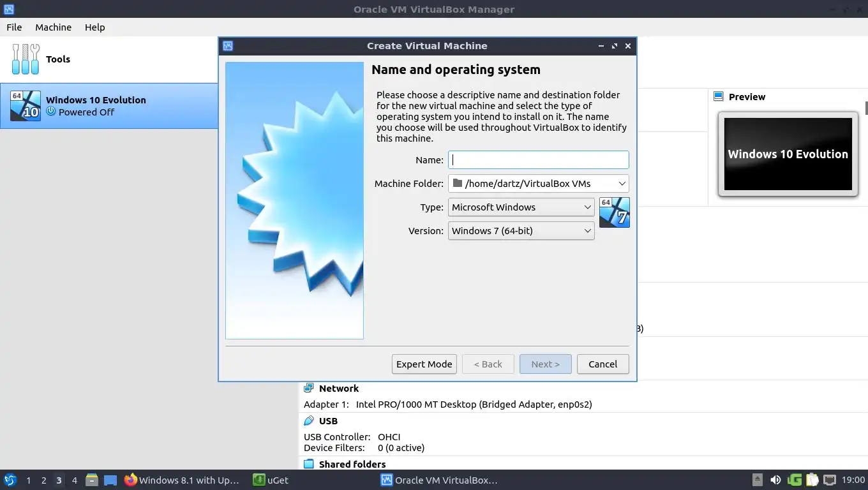Click the Cancel button
Screen dimensions: 868x490
click(602, 364)
